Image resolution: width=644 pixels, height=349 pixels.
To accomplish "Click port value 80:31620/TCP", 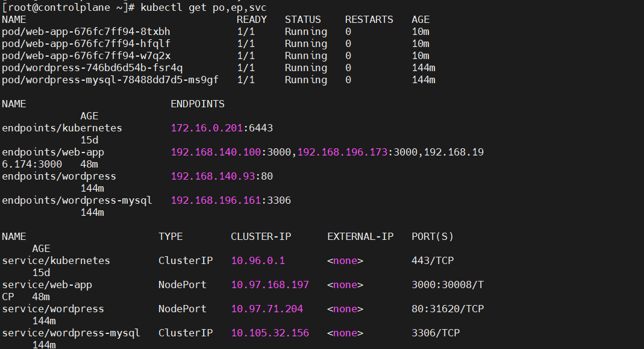I will point(448,309).
